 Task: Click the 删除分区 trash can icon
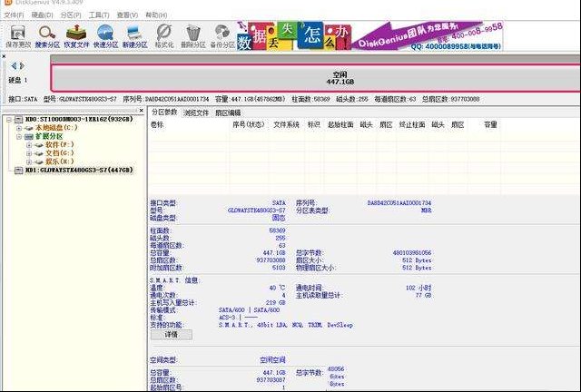[192, 33]
